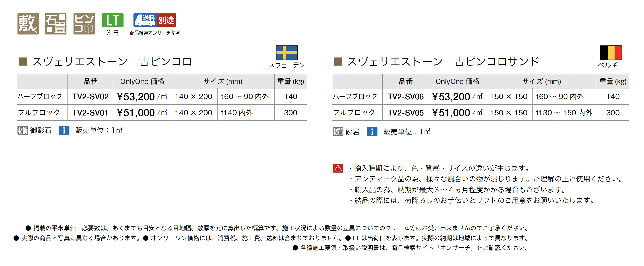Click the brown square beside スヴェリエストーン 古ピンコロ

point(23,61)
